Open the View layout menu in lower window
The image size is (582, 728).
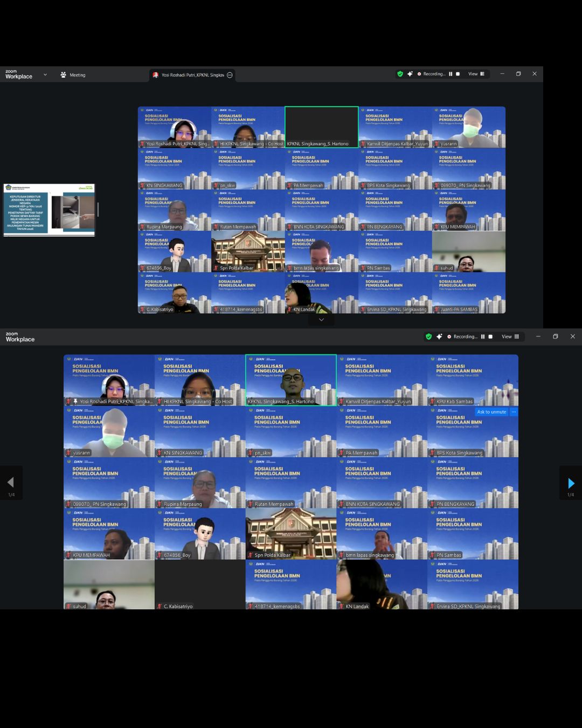coord(510,336)
